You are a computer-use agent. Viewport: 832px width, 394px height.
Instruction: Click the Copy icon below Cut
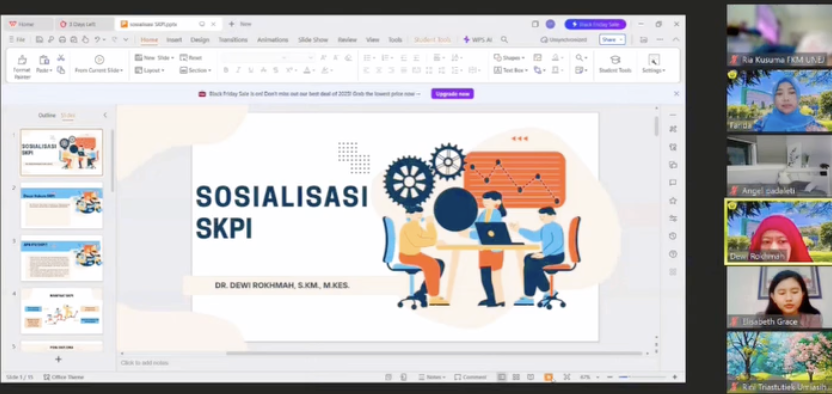(x=61, y=70)
